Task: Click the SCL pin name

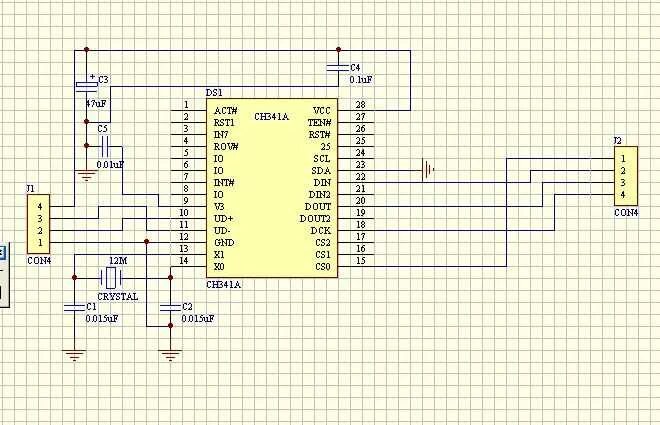Action: 322,159
